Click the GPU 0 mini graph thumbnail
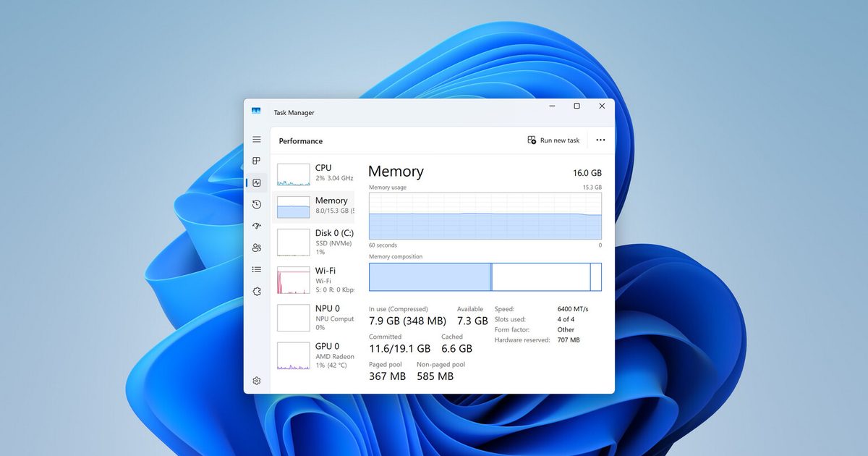 pyautogui.click(x=294, y=356)
